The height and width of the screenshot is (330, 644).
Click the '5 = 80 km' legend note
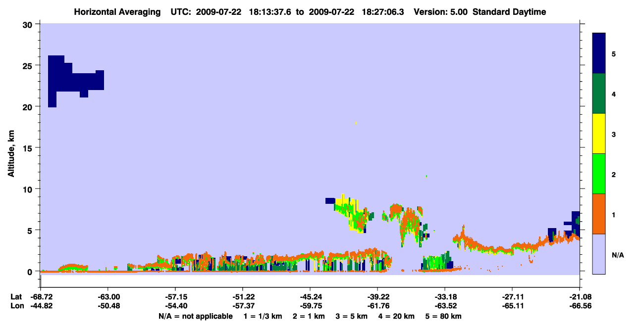(444, 316)
